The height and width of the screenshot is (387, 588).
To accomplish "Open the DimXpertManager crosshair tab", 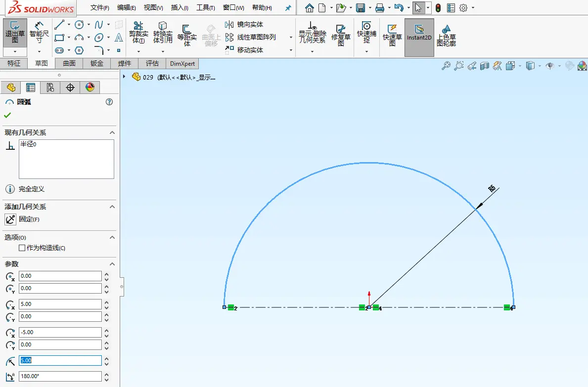I will (70, 87).
